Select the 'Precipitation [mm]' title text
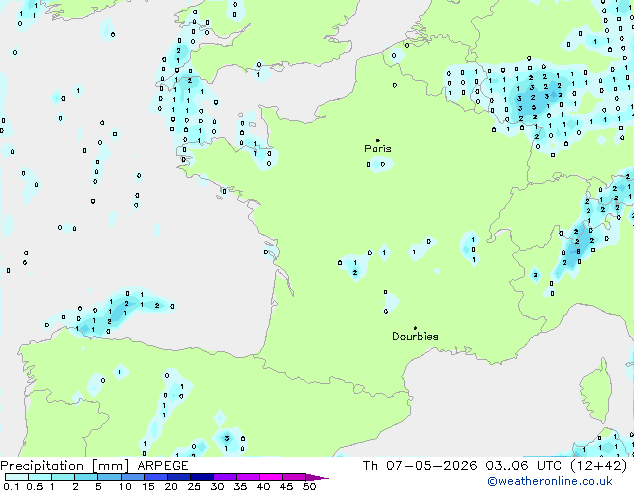634x490 pixels. pos(65,466)
